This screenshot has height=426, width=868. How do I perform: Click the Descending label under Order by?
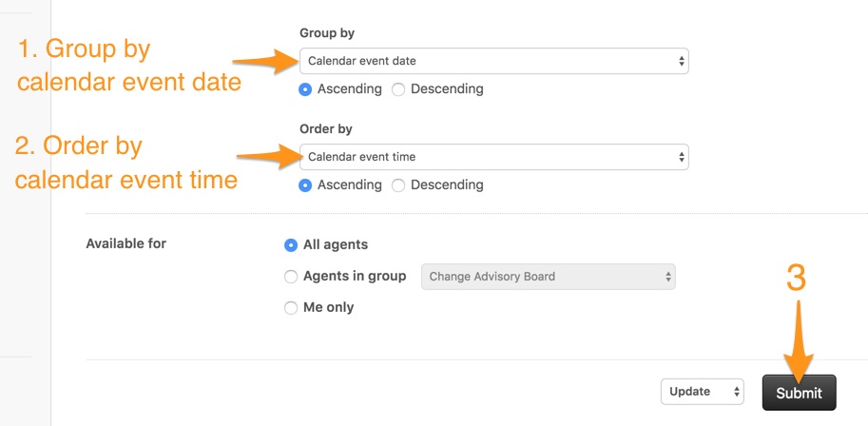point(447,185)
